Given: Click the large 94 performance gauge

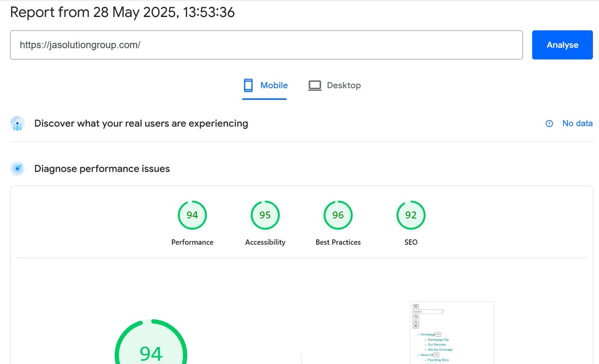Looking at the screenshot, I should [151, 342].
